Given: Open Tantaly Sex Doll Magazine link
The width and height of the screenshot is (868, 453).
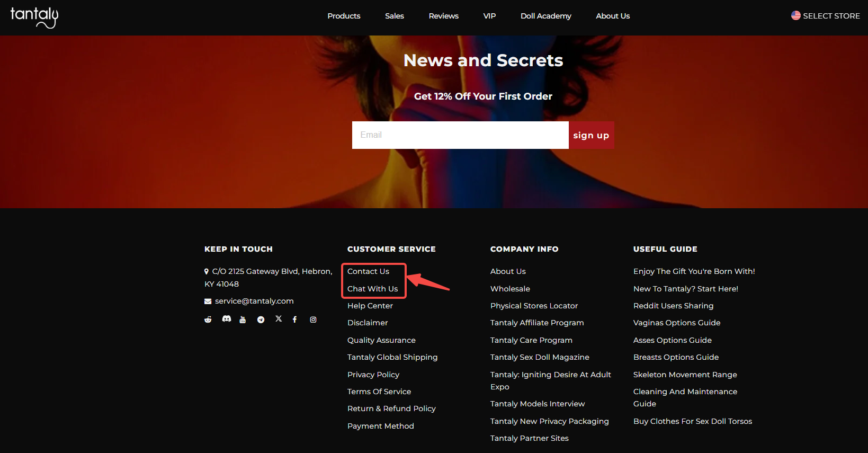Looking at the screenshot, I should pyautogui.click(x=540, y=357).
